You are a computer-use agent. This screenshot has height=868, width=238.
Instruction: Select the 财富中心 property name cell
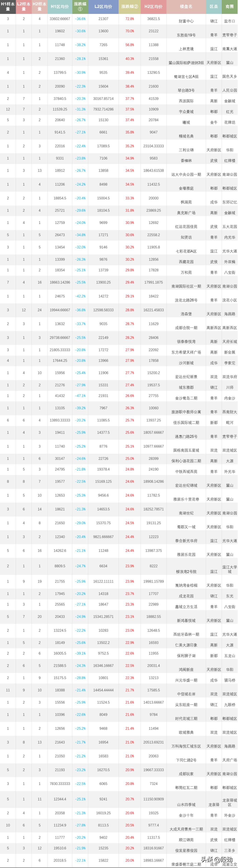(x=186, y=21)
